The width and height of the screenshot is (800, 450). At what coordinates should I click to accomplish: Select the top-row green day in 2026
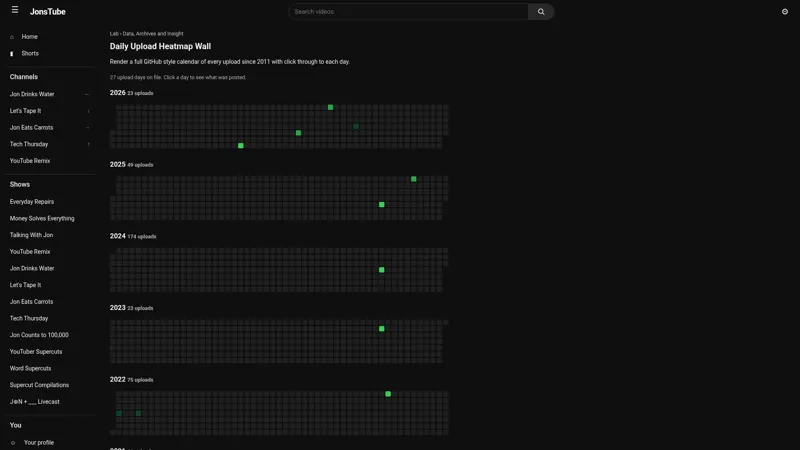click(331, 107)
